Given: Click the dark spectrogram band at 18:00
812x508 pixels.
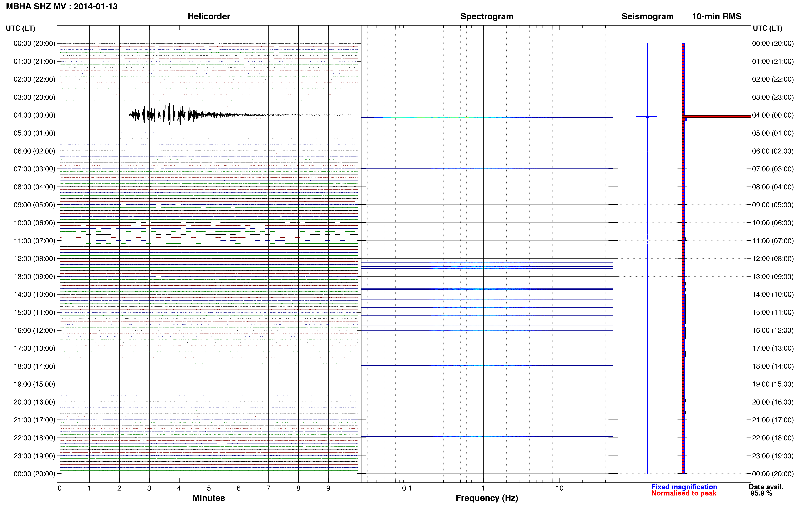Looking at the screenshot, I should point(487,366).
